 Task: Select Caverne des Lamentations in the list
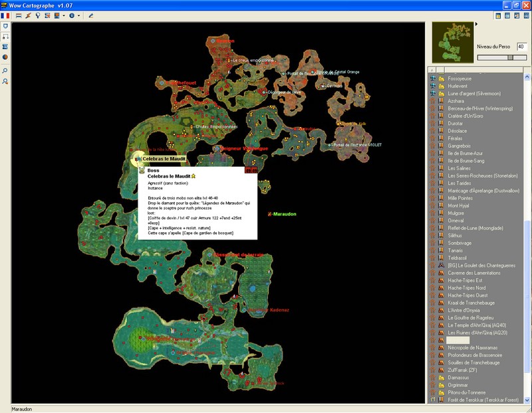click(x=474, y=273)
